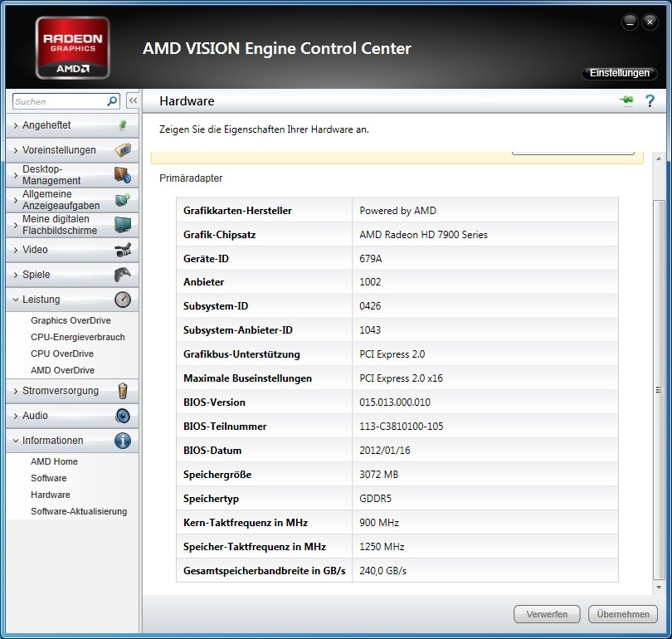Click the scrollbar down arrow

click(659, 588)
